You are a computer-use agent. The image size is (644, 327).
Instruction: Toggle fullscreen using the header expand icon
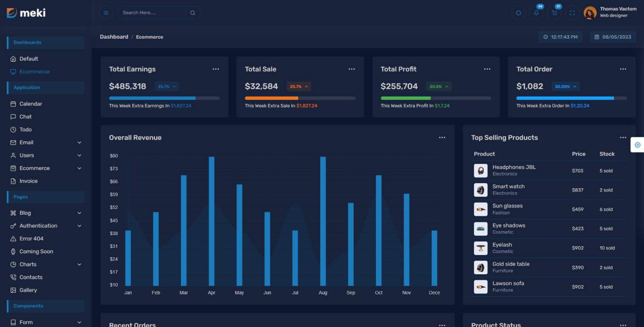(x=572, y=13)
